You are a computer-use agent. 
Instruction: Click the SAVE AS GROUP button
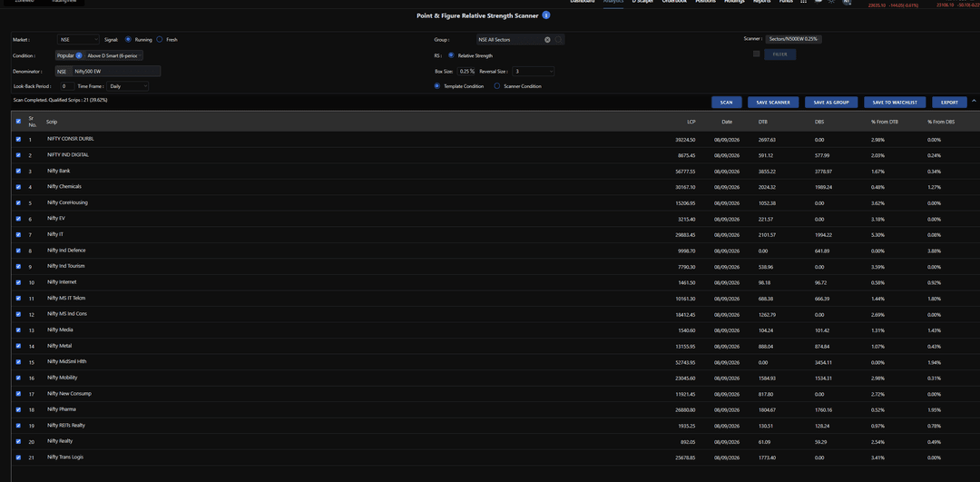pyautogui.click(x=831, y=102)
